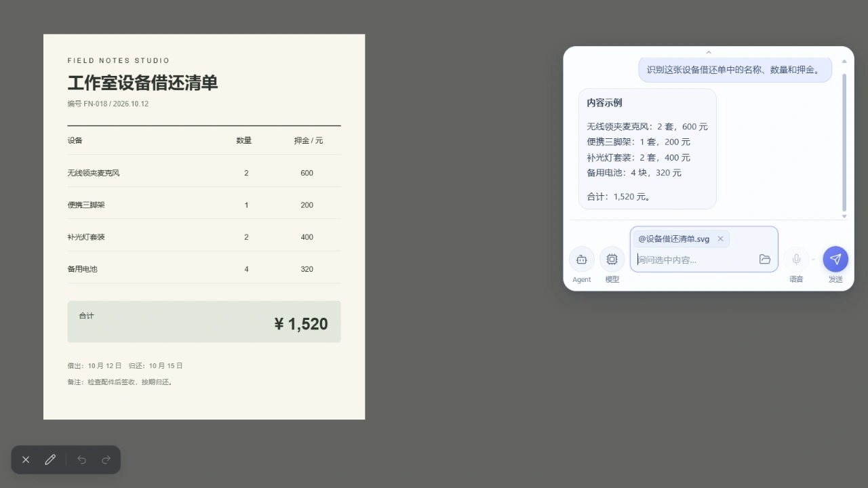Click the FIELD NOTES STUDIO header
The width and height of the screenshot is (868, 488).
tap(119, 60)
